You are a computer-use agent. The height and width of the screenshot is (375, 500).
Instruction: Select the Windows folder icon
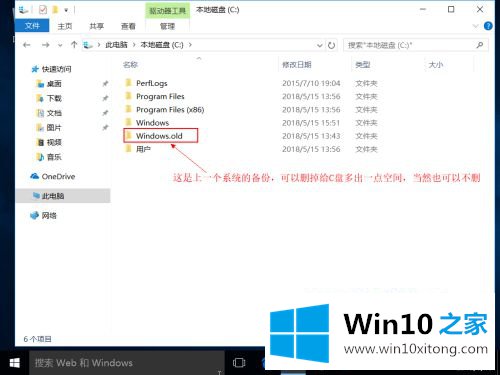click(x=128, y=122)
